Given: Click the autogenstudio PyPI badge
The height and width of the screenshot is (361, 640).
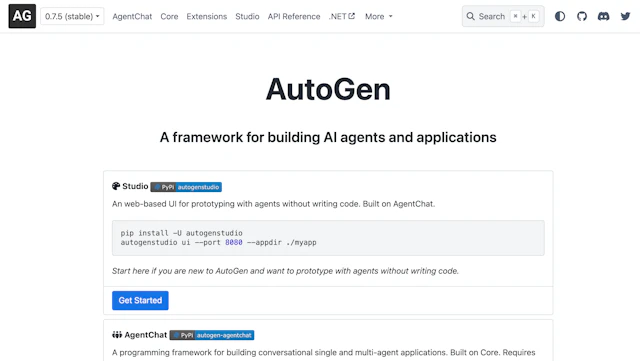Looking at the screenshot, I should pyautogui.click(x=186, y=187).
